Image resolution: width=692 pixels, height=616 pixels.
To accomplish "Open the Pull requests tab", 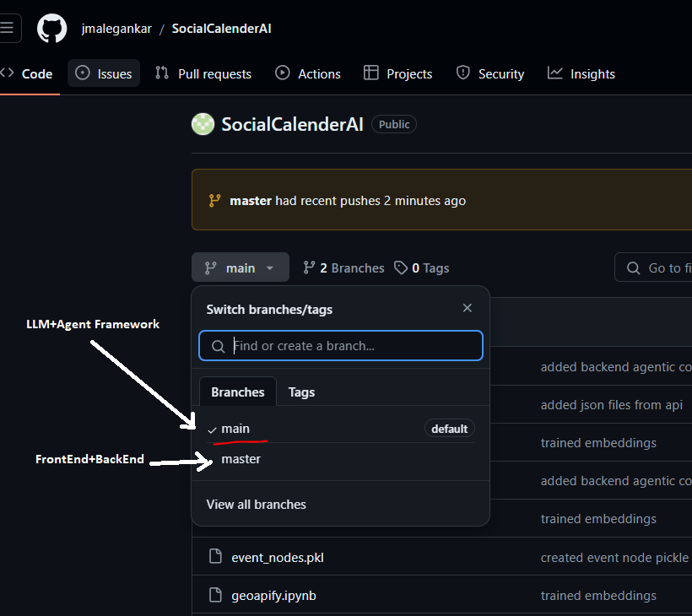I will click(203, 73).
